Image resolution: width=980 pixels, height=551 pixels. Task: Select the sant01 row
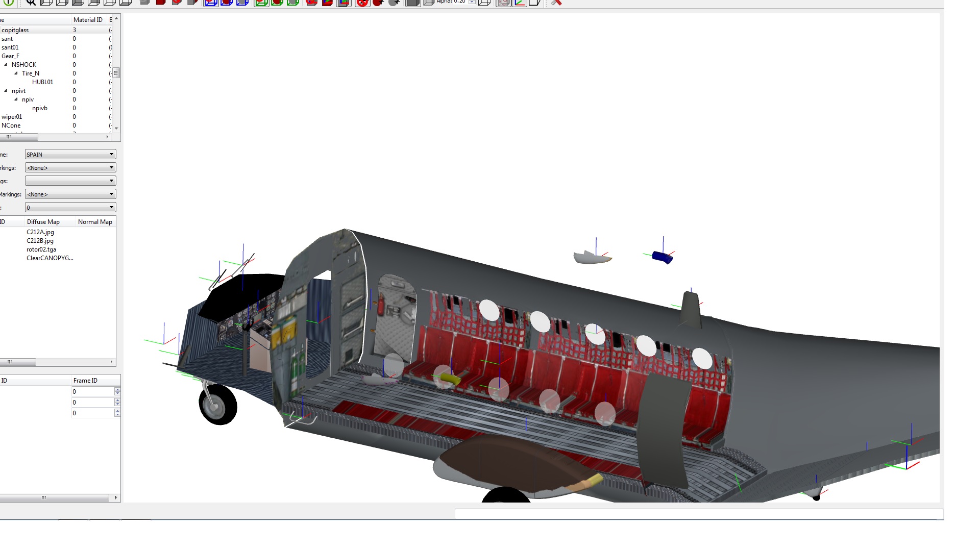coord(56,47)
